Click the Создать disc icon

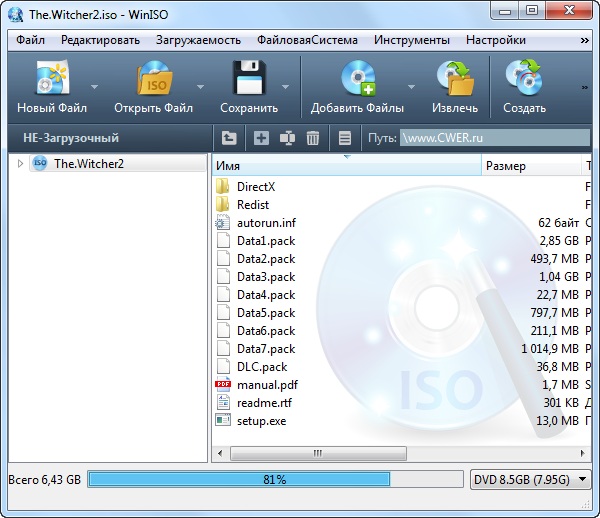(524, 79)
